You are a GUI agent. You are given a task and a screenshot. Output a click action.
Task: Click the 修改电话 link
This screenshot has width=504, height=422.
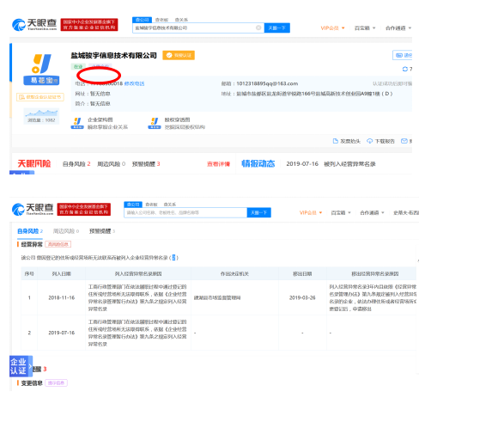[134, 83]
